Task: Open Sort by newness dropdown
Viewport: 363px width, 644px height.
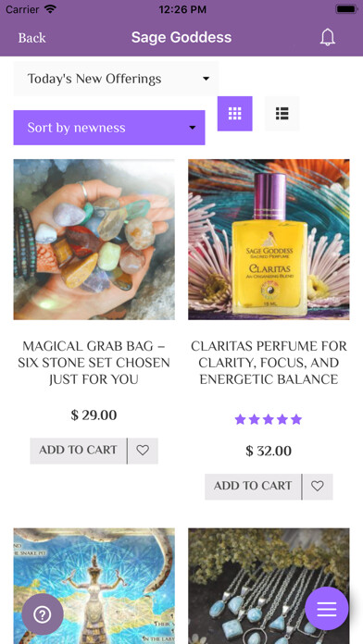Action: coord(109,128)
